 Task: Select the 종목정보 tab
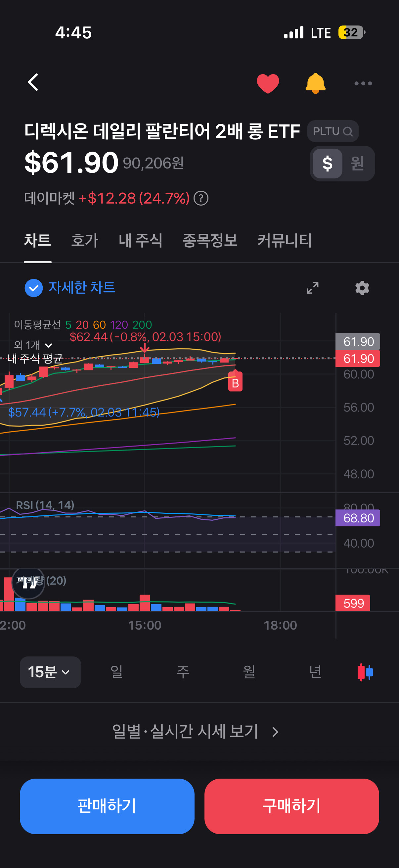coord(210,241)
